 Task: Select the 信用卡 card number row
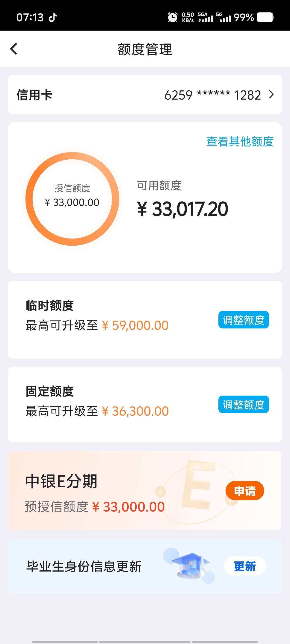pyautogui.click(x=145, y=95)
